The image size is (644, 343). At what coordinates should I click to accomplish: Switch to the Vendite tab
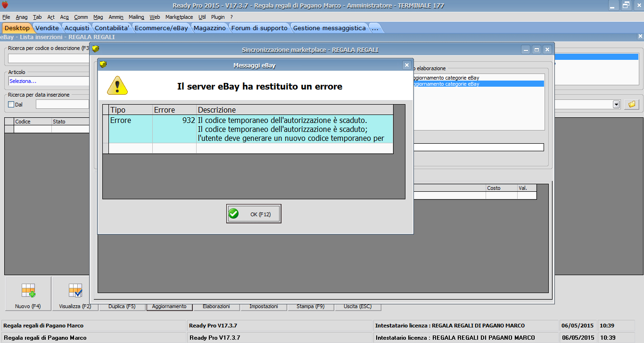pos(47,28)
